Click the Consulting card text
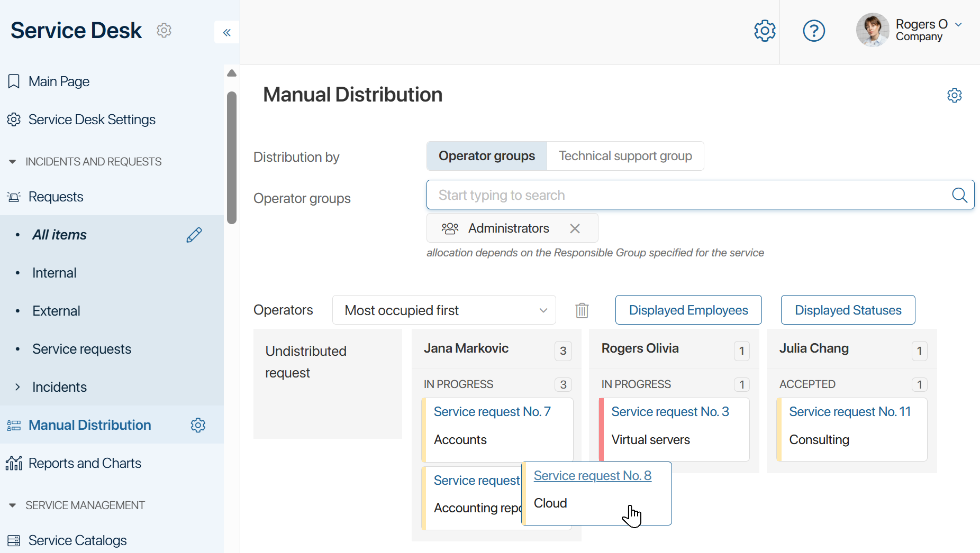The height and width of the screenshot is (553, 980). [819, 440]
